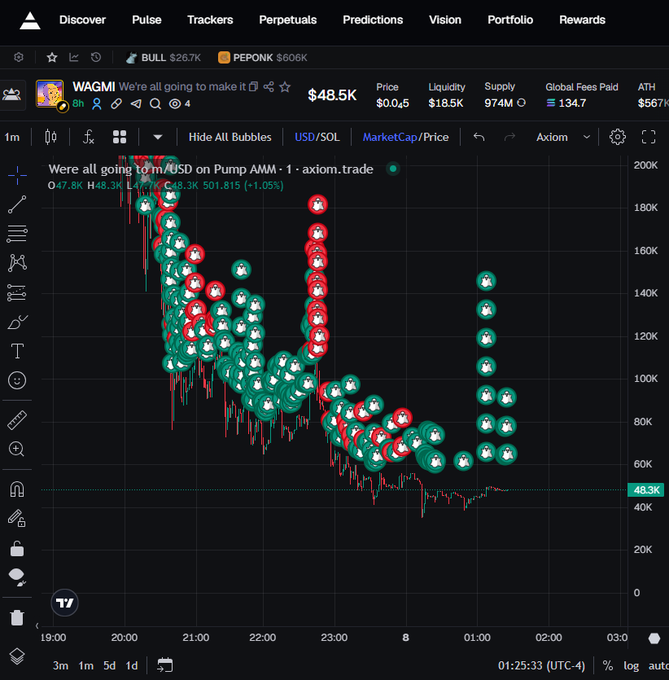The image size is (669, 680).
Task: Set date range to 5d
Action: click(x=109, y=665)
